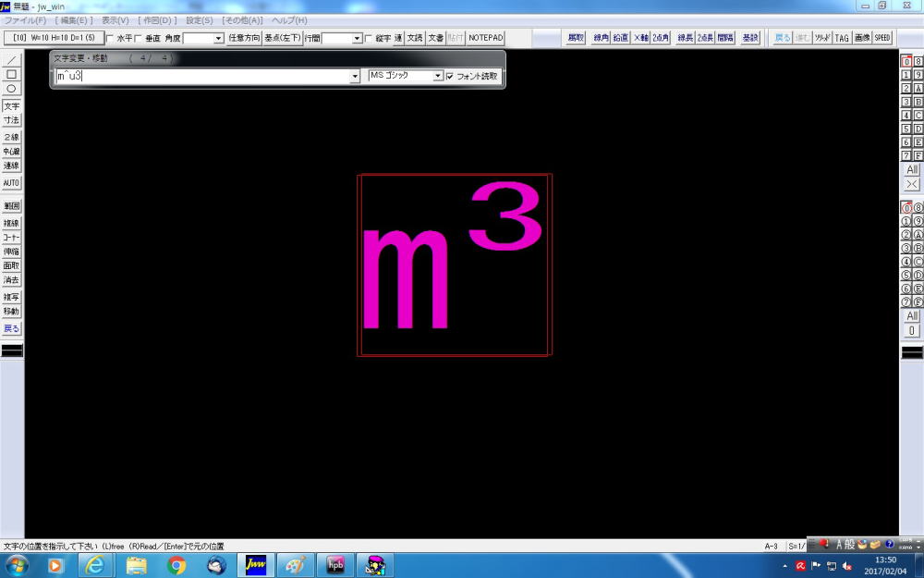Click the 基点(左下) base point button

[x=282, y=38]
